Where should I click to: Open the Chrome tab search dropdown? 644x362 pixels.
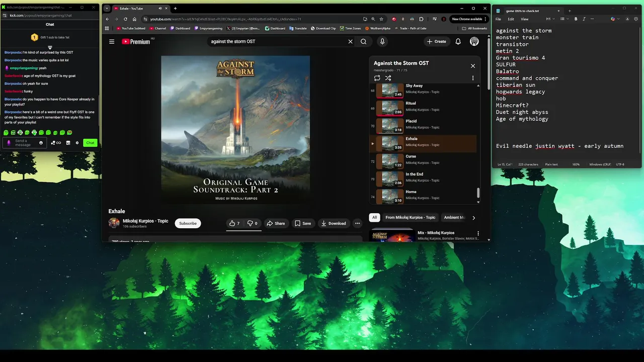pyautogui.click(x=107, y=8)
